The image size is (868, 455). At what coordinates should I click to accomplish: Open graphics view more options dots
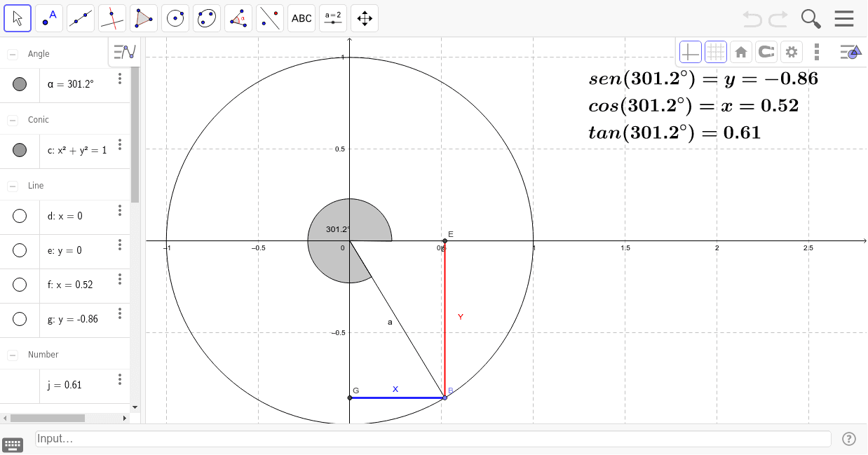[x=817, y=52]
